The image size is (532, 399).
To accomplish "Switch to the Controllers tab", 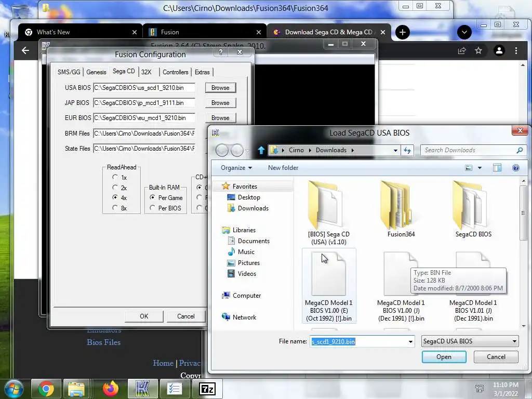I will pyautogui.click(x=175, y=72).
